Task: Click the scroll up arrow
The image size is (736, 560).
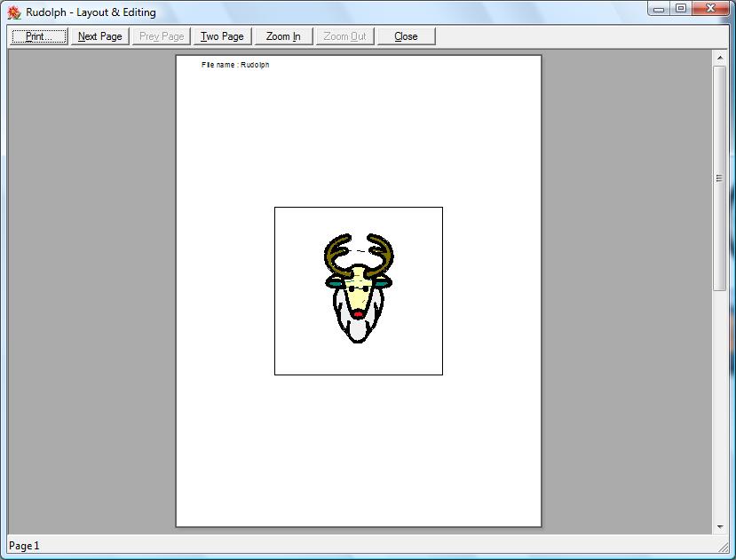Action: [x=719, y=58]
